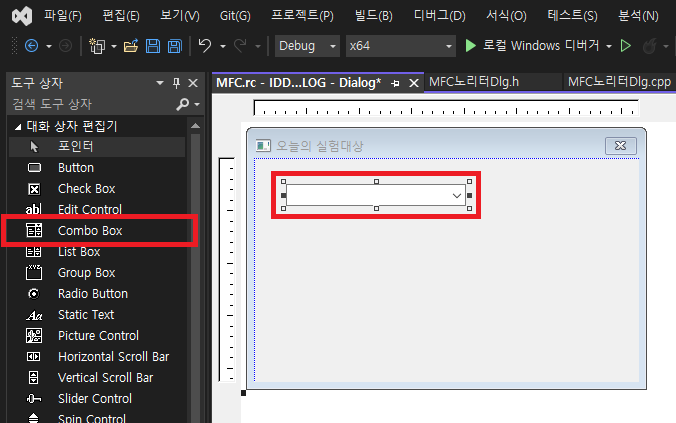Pin the MFC.rc Dialog tab
676x423 pixels.
(395, 83)
